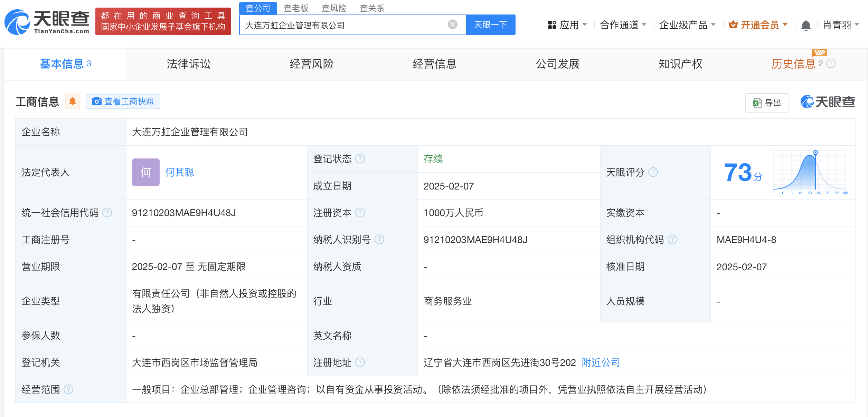Click 2025-02-07 至 无固定期限 value

189,266
